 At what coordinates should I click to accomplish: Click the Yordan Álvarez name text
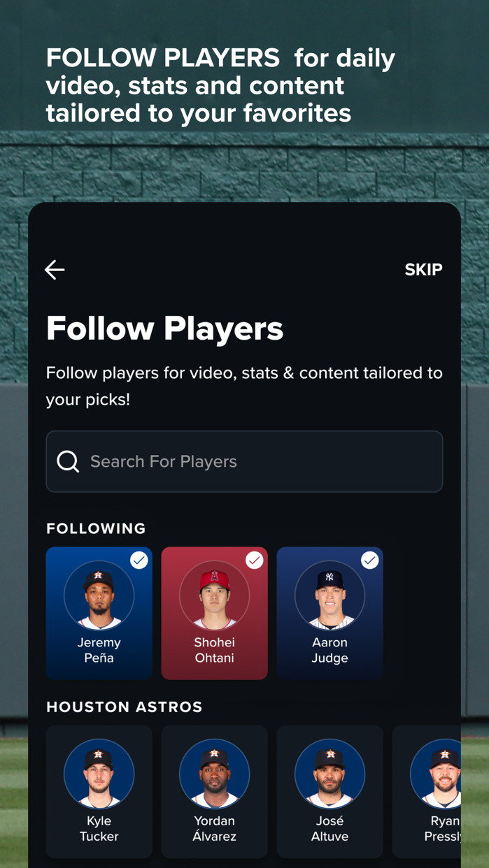214,828
